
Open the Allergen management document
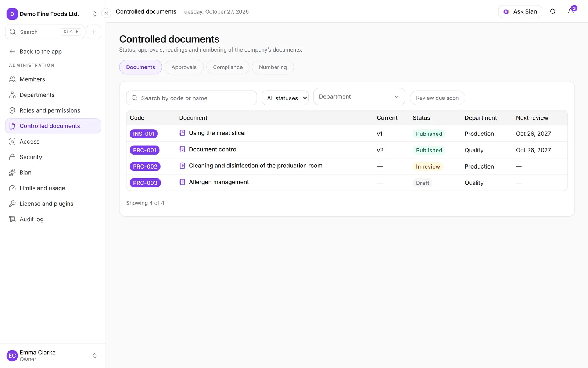point(219,182)
